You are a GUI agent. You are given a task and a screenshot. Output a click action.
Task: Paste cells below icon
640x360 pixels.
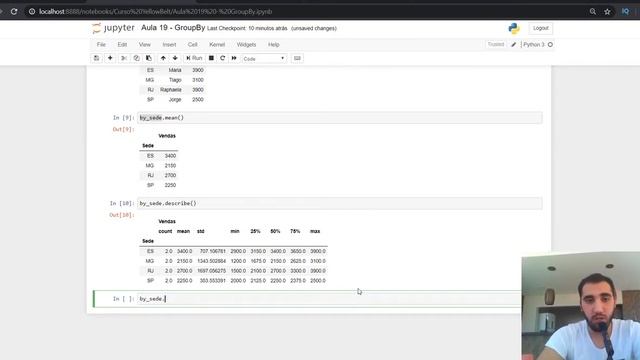point(149,58)
